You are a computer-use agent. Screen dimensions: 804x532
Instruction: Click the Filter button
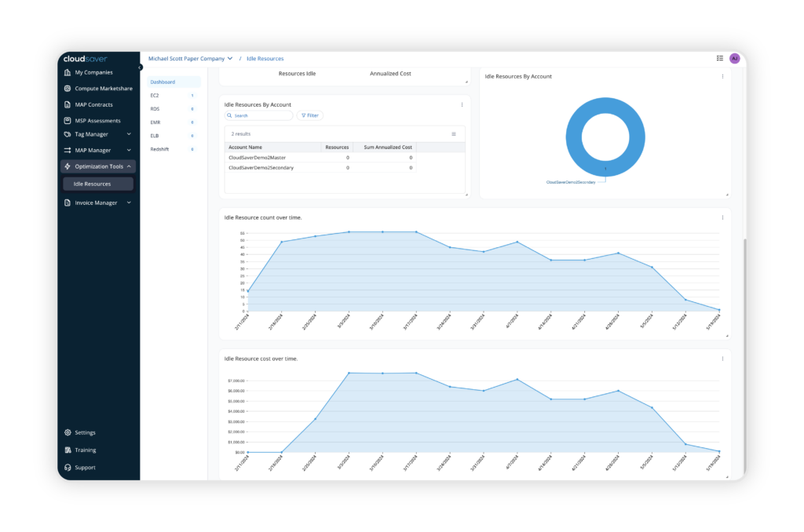(x=309, y=115)
